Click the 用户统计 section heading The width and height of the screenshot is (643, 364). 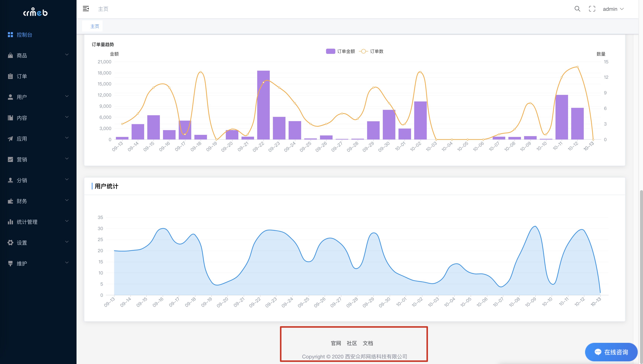pyautogui.click(x=106, y=186)
